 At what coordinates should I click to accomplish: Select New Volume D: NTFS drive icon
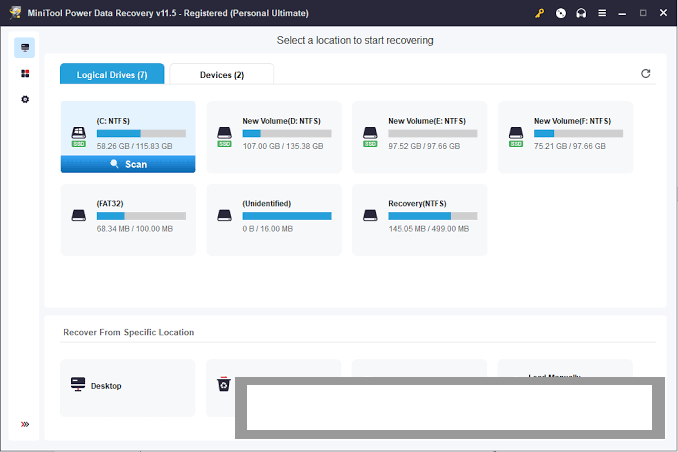point(224,136)
